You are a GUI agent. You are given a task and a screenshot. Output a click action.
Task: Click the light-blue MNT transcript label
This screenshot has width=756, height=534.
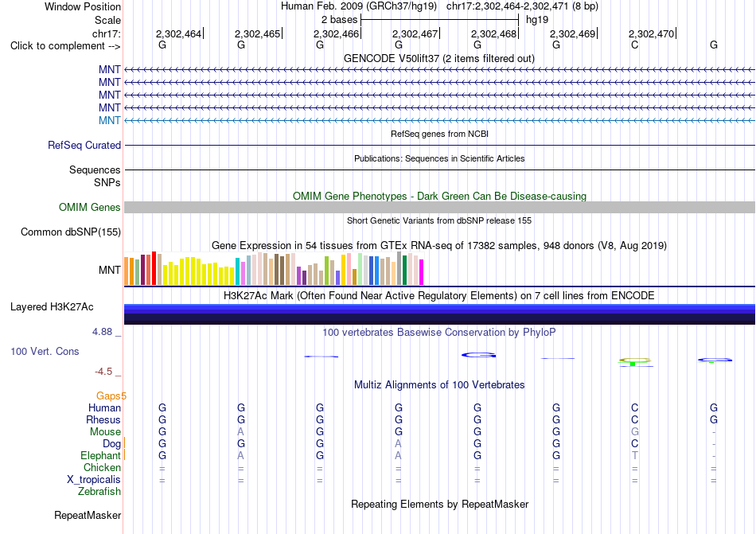tap(110, 120)
